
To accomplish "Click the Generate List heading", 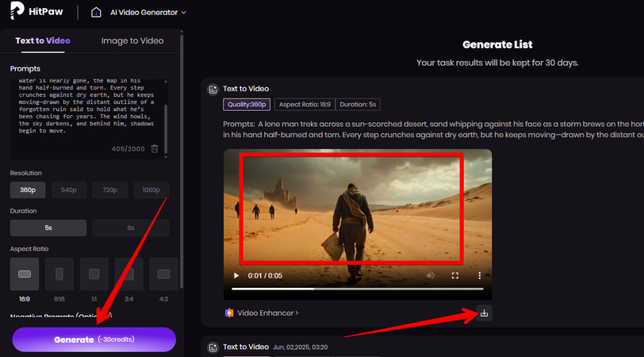I will (x=497, y=44).
